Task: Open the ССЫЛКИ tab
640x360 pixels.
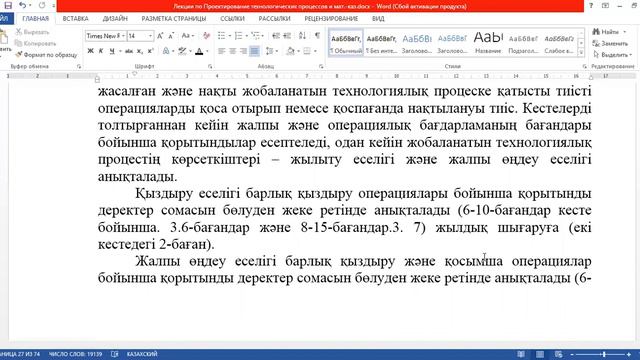Action: [232, 18]
